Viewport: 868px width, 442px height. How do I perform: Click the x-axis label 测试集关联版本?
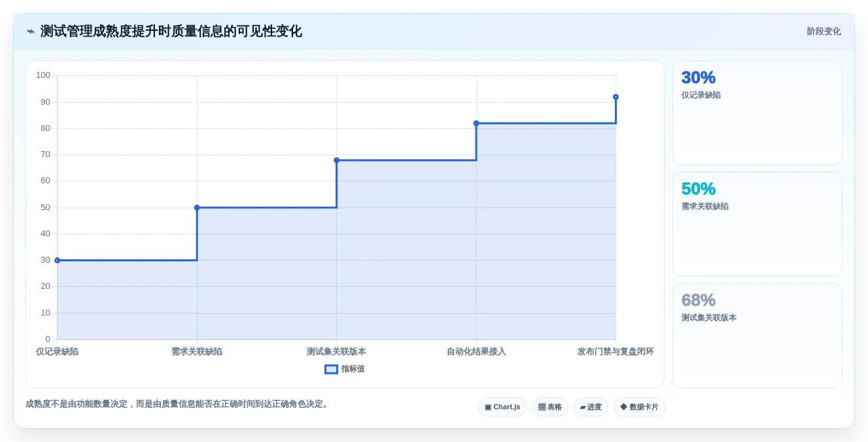337,352
